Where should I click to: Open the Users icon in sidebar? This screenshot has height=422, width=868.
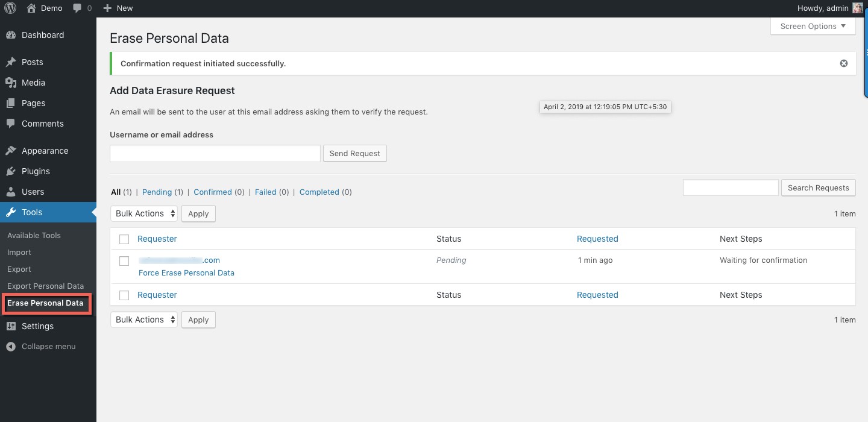pos(11,192)
